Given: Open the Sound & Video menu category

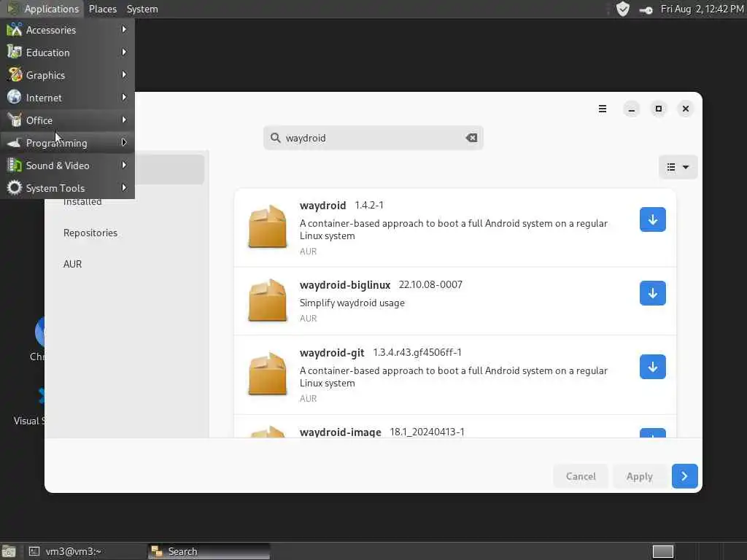Looking at the screenshot, I should (67, 166).
